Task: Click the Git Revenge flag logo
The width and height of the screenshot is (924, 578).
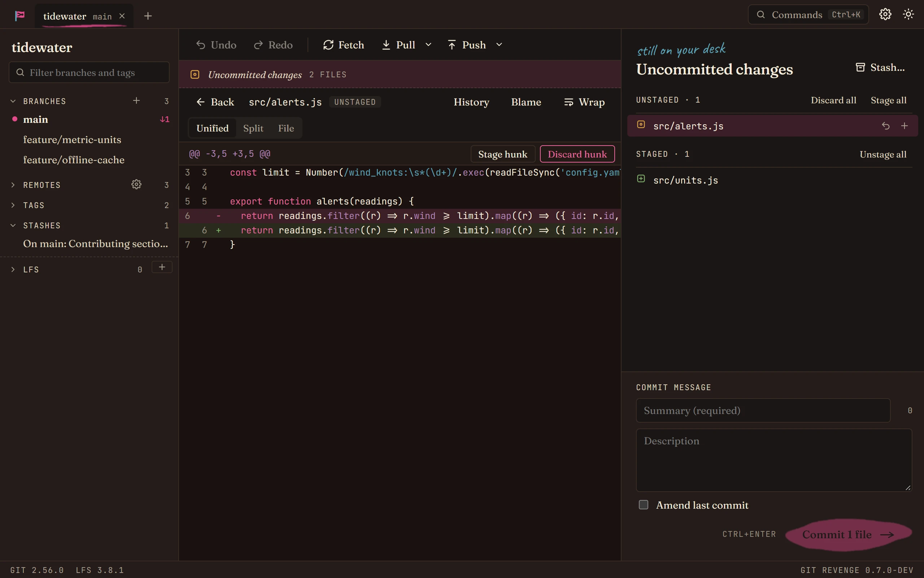Action: [x=20, y=16]
